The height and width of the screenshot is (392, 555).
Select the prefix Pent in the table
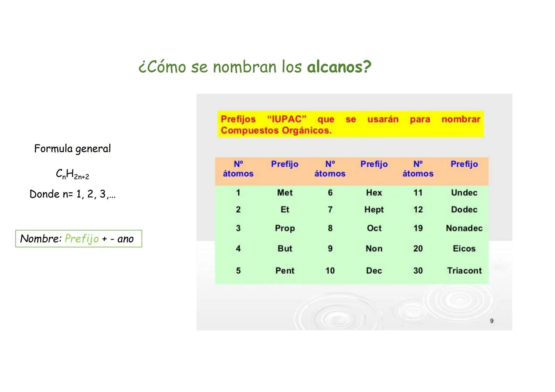pyautogui.click(x=285, y=270)
